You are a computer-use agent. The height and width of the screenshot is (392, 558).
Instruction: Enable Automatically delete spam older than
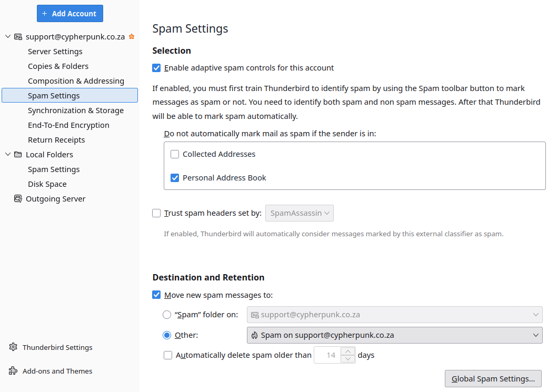(168, 355)
